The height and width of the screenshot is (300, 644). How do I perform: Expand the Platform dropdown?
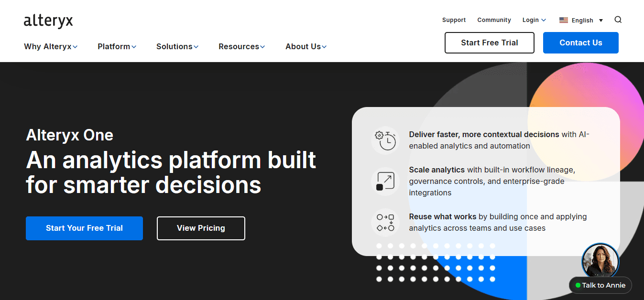[116, 46]
